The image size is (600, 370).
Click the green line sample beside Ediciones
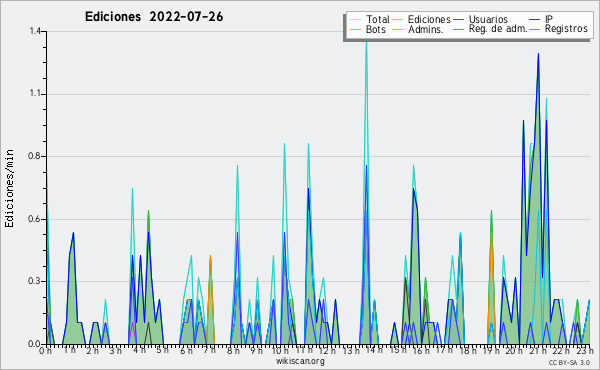pyautogui.click(x=398, y=20)
